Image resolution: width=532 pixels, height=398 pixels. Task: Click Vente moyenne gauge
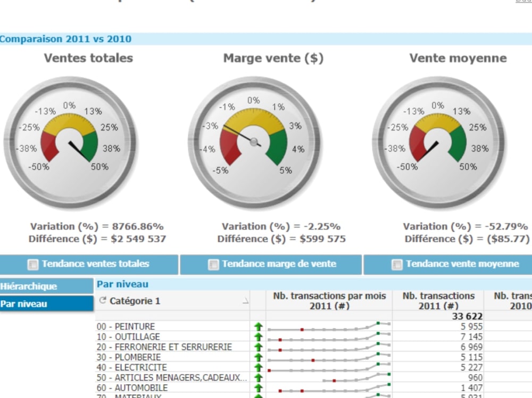point(438,142)
